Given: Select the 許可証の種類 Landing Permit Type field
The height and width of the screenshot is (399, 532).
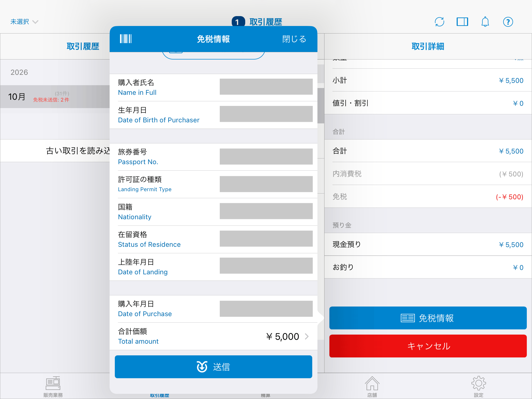Looking at the screenshot, I should click(266, 184).
